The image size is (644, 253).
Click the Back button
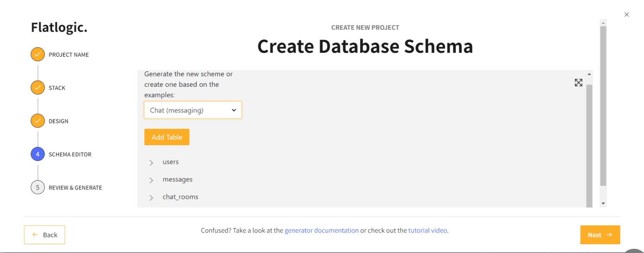click(44, 235)
